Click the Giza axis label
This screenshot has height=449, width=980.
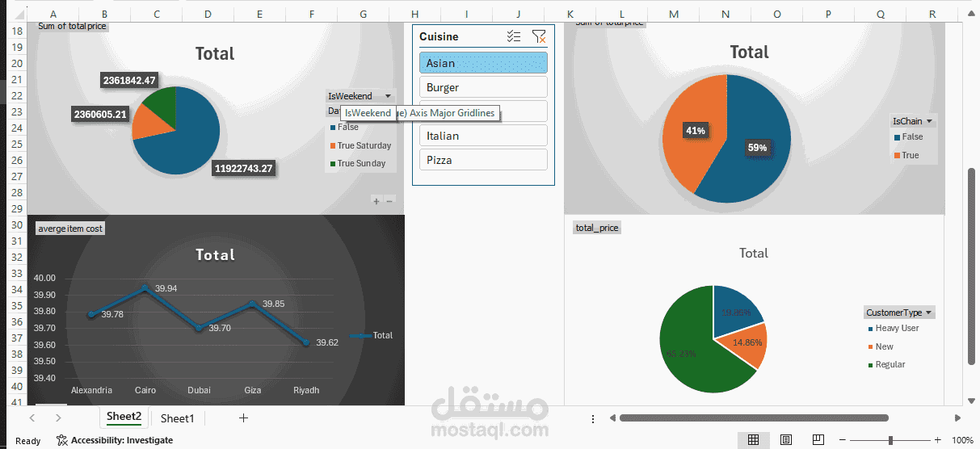[x=253, y=390]
